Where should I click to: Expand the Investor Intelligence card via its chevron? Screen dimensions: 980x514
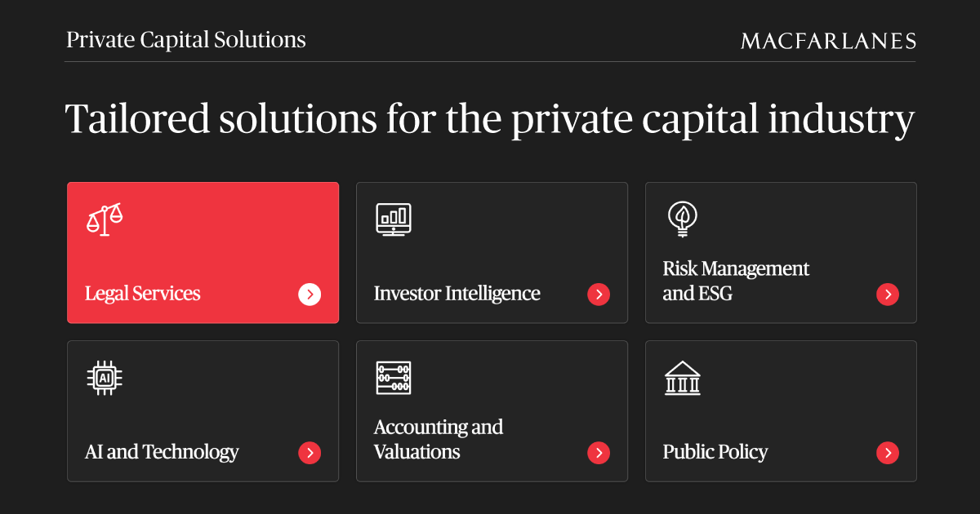(599, 295)
